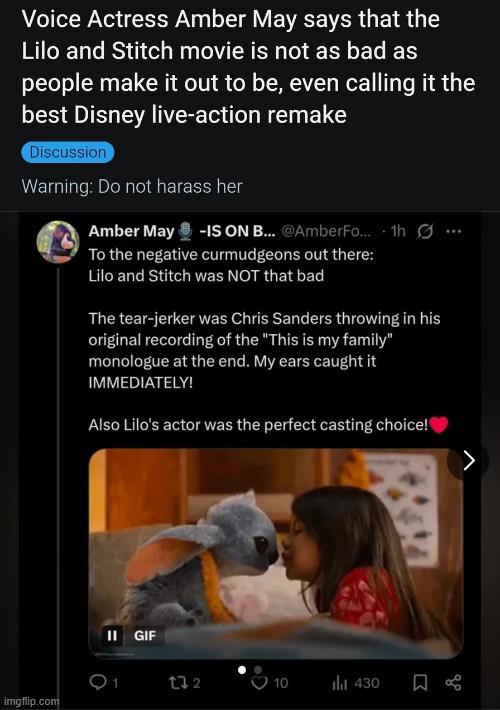Click the reply speech bubble icon
The height and width of the screenshot is (710, 500).
pos(97,682)
